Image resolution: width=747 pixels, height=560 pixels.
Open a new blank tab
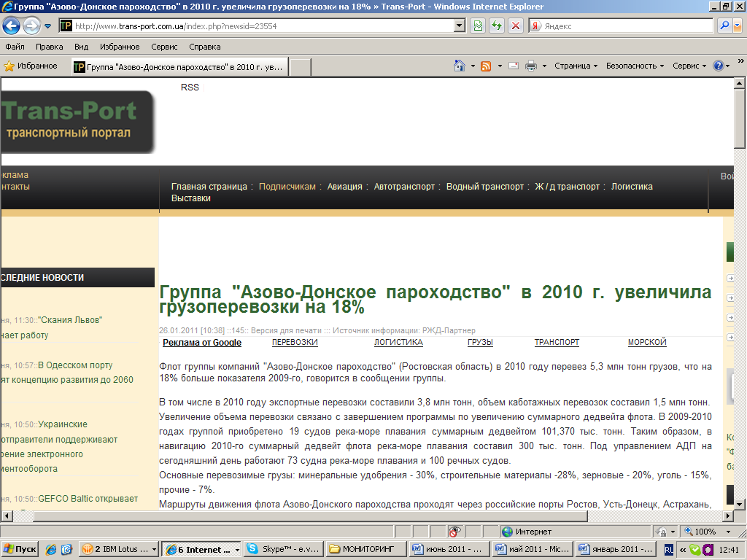(x=301, y=67)
